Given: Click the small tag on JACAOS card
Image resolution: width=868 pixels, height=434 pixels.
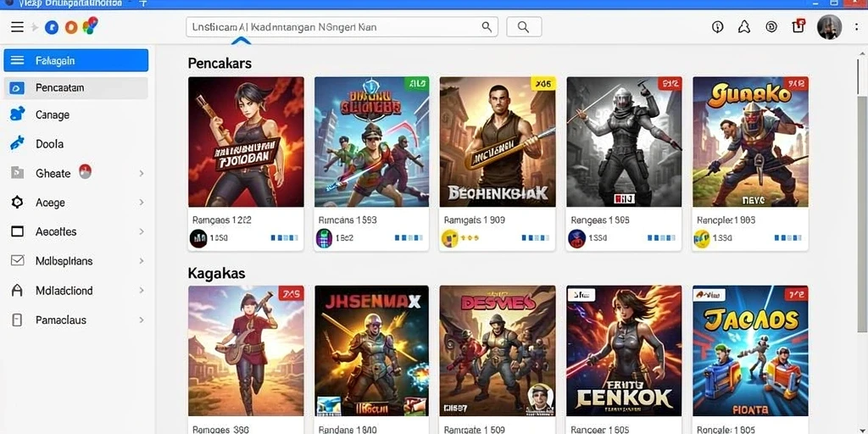Looking at the screenshot, I should (x=709, y=294).
